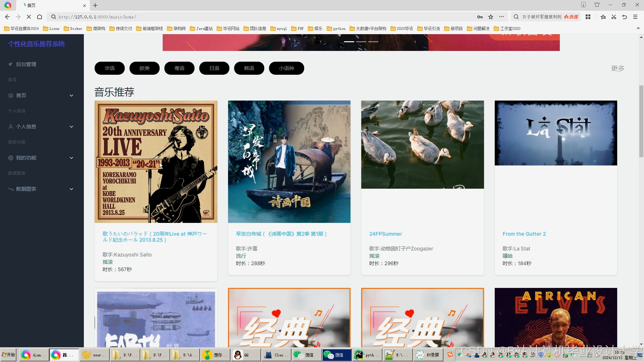Expand the 个人信息 sidebar submenu
The width and height of the screenshot is (644, 362).
click(71, 127)
